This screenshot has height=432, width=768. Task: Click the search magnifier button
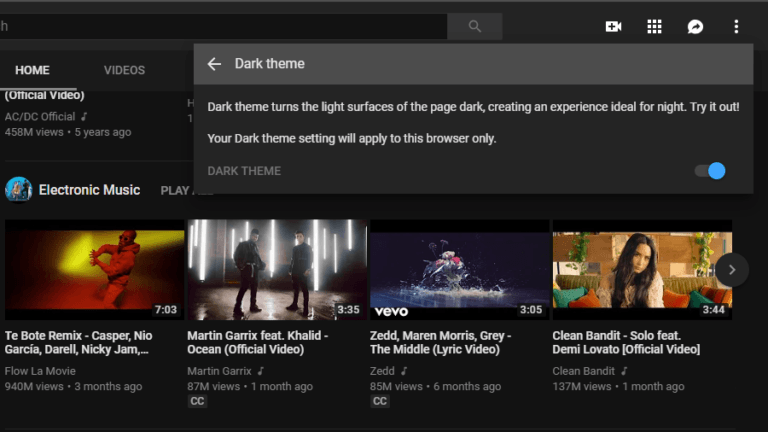point(474,26)
